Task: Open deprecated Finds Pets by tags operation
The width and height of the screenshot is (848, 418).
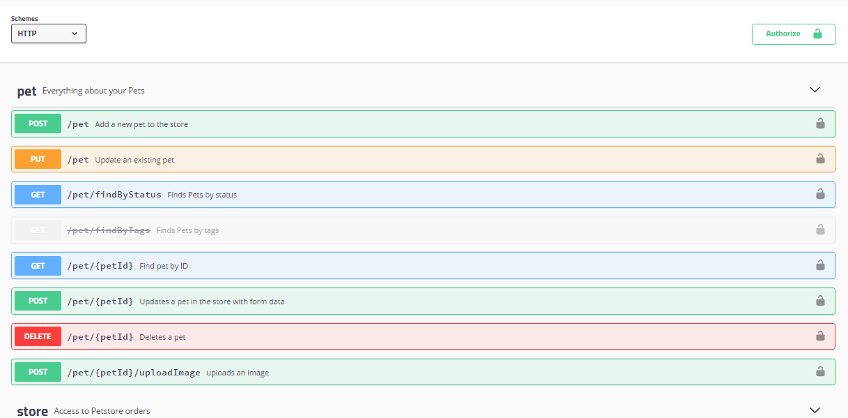Action: (423, 230)
